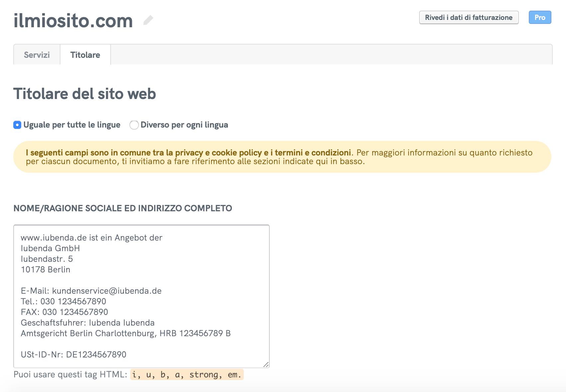Select the Titolare tab
The width and height of the screenshot is (566, 392).
[85, 55]
